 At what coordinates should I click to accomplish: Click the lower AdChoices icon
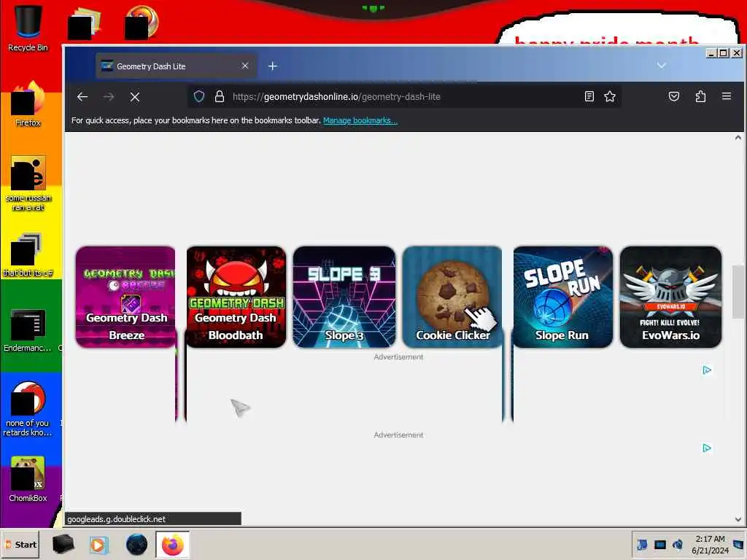click(x=707, y=448)
